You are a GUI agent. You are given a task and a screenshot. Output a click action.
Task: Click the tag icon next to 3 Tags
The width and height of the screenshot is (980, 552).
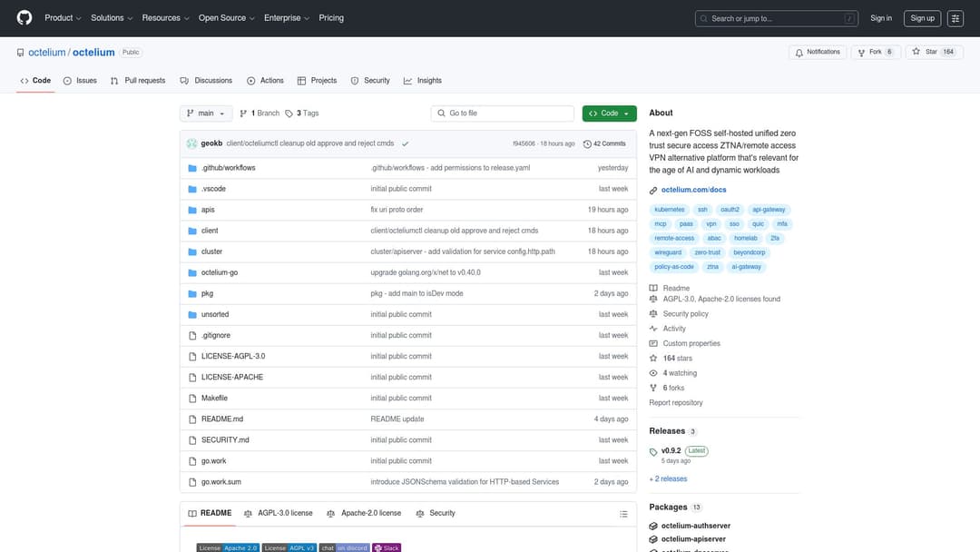(289, 113)
